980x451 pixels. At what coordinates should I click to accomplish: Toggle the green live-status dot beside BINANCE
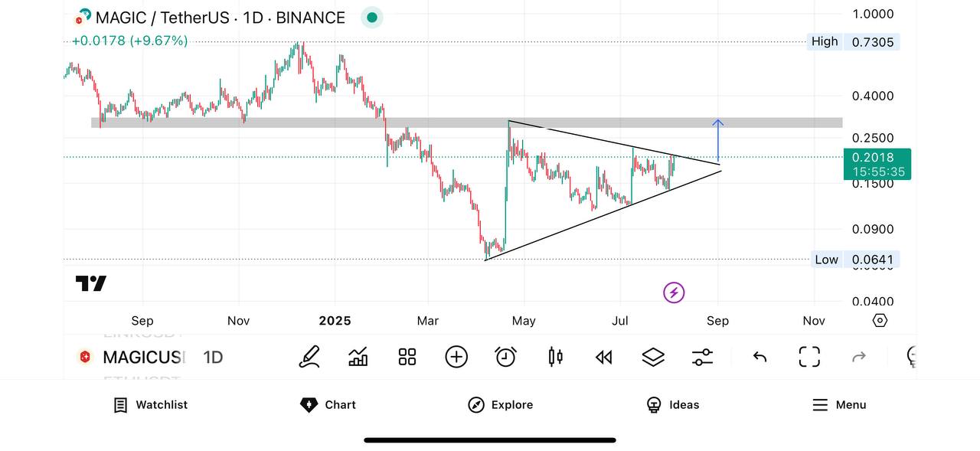pyautogui.click(x=371, y=18)
